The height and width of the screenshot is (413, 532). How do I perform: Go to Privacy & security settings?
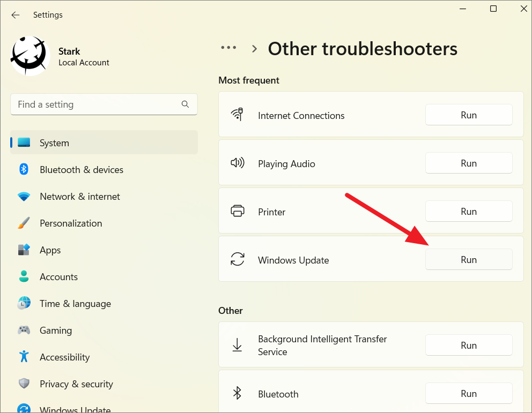[x=104, y=384]
